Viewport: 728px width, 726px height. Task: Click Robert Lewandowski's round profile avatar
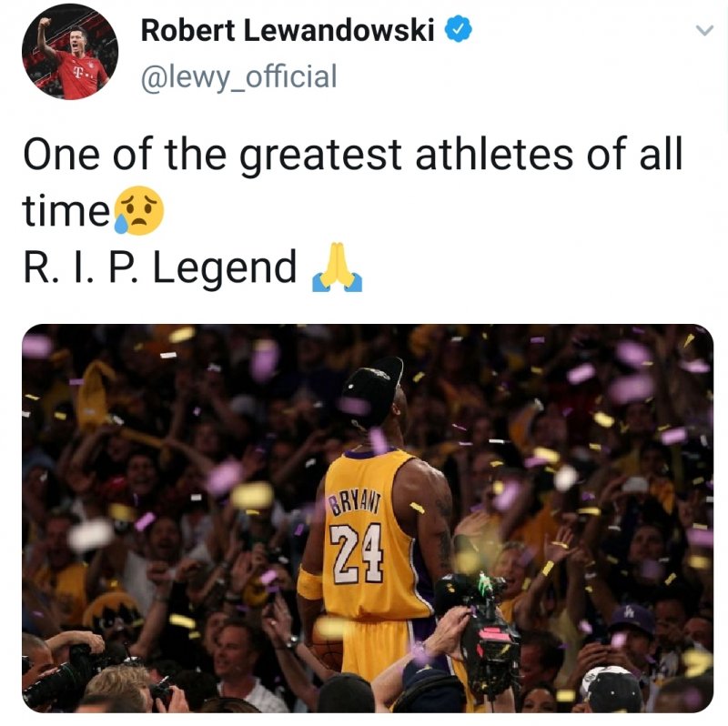point(70,52)
